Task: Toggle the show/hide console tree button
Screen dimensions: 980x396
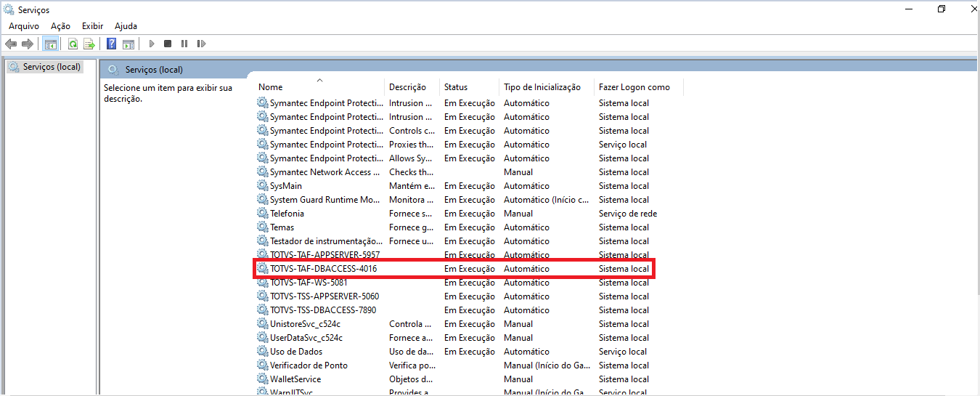Action: [51, 44]
